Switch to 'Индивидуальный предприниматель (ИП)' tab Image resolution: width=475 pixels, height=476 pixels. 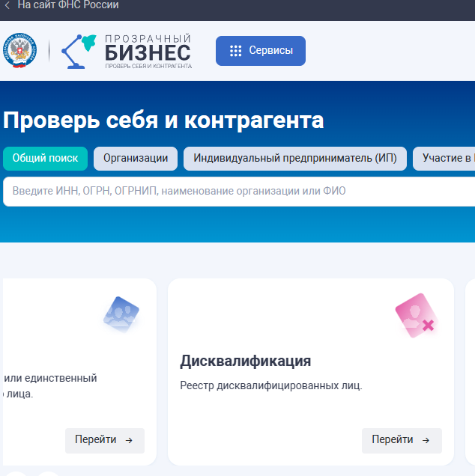click(x=295, y=159)
